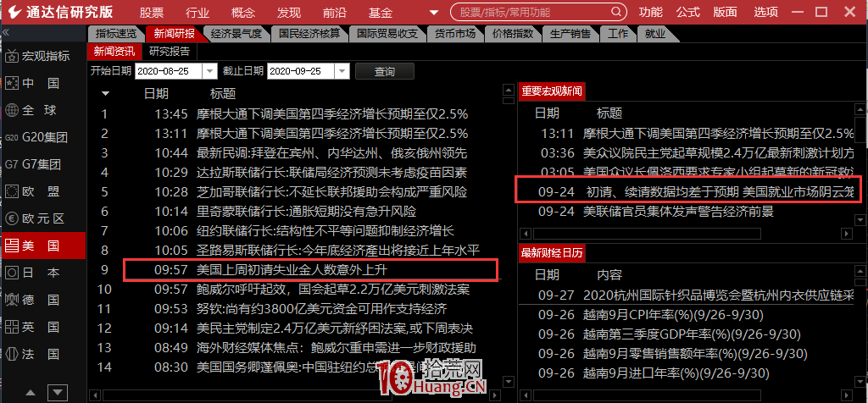Open the 概念 menu

[243, 12]
